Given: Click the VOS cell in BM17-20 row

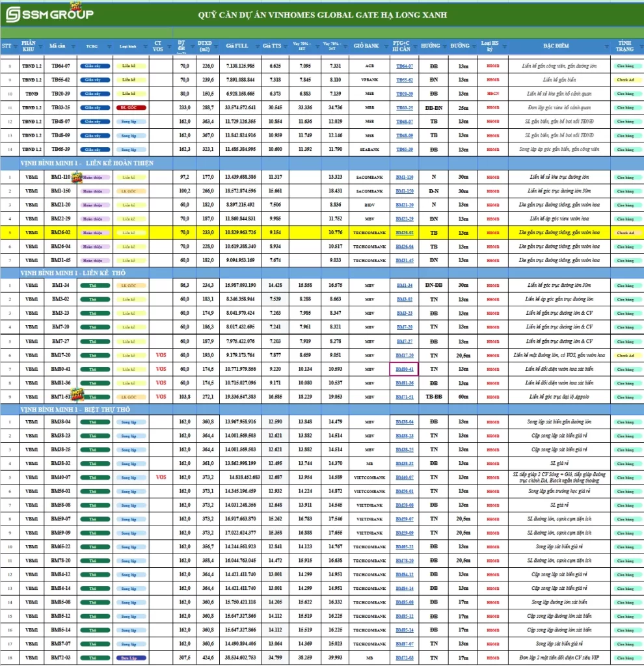Looking at the screenshot, I should [161, 355].
